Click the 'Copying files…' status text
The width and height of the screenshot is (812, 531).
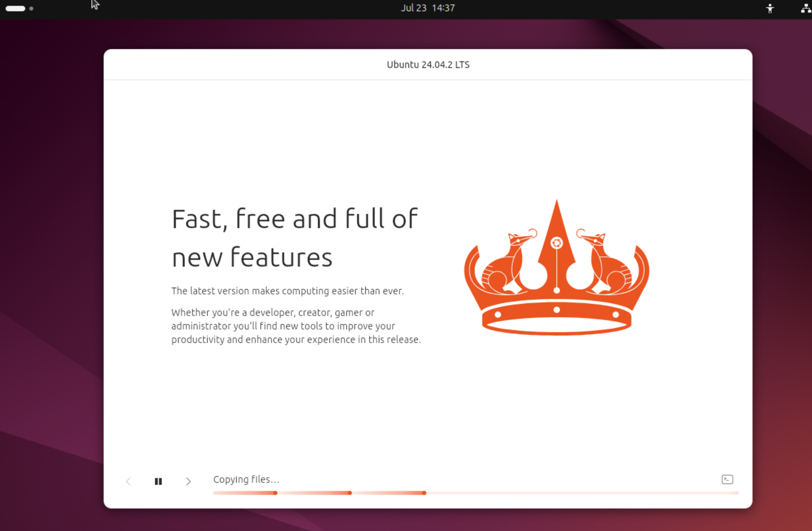tap(246, 479)
